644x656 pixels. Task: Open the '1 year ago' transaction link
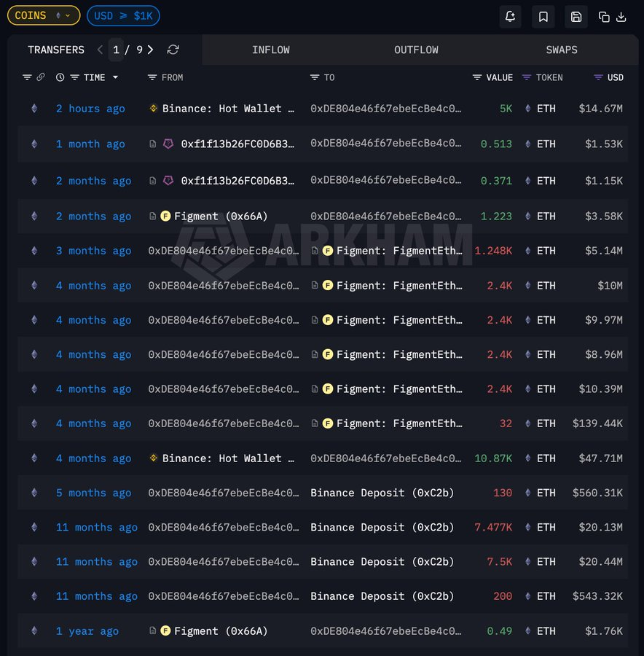pos(87,631)
